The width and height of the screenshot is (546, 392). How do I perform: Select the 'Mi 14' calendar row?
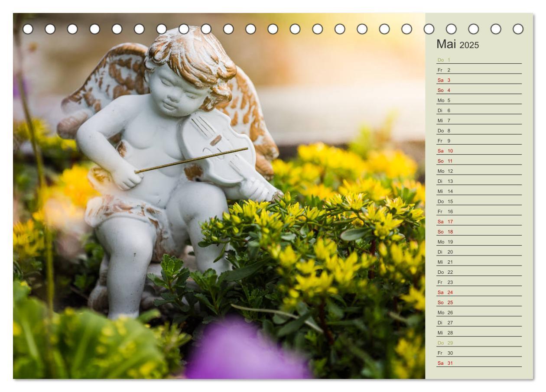click(479, 191)
